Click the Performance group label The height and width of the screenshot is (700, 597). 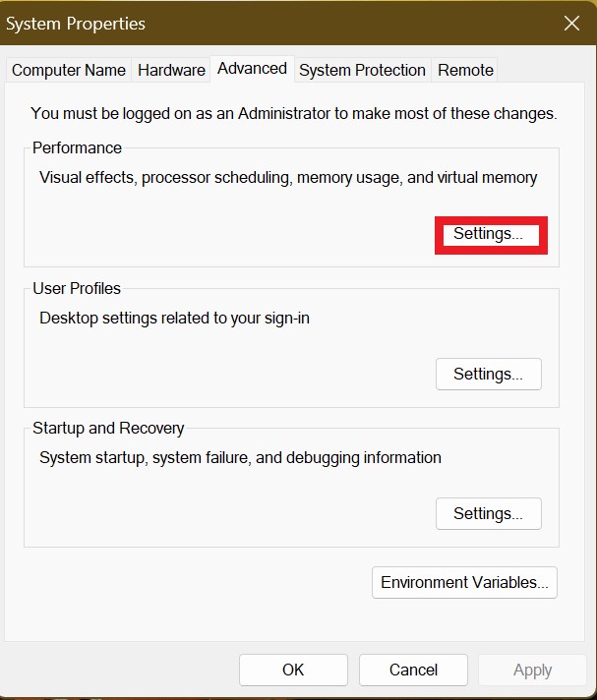77,147
